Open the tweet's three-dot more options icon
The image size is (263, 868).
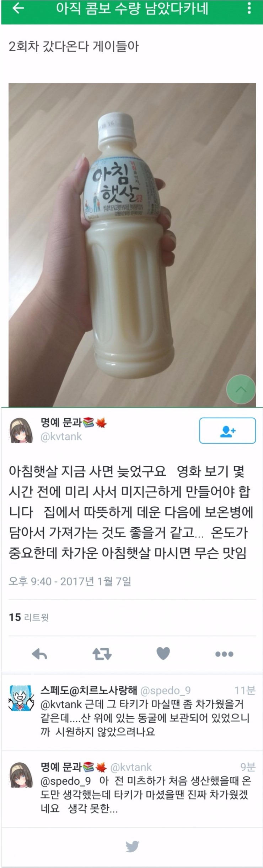(224, 654)
